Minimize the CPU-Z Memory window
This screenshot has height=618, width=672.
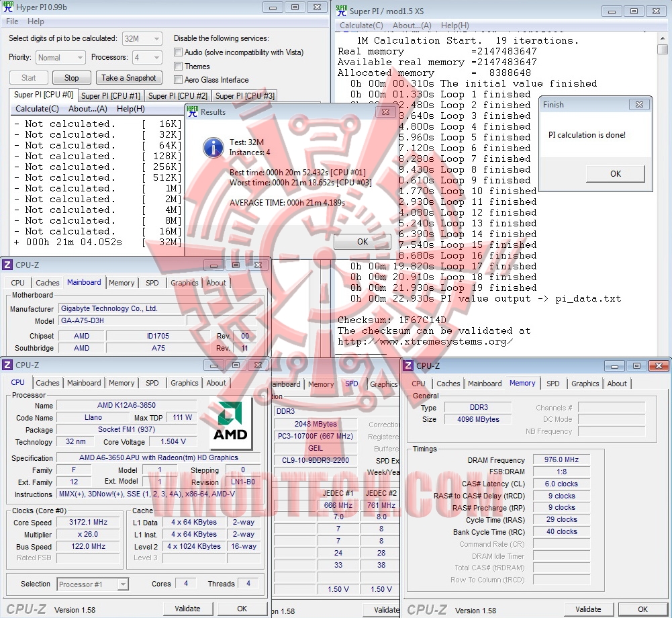614,365
